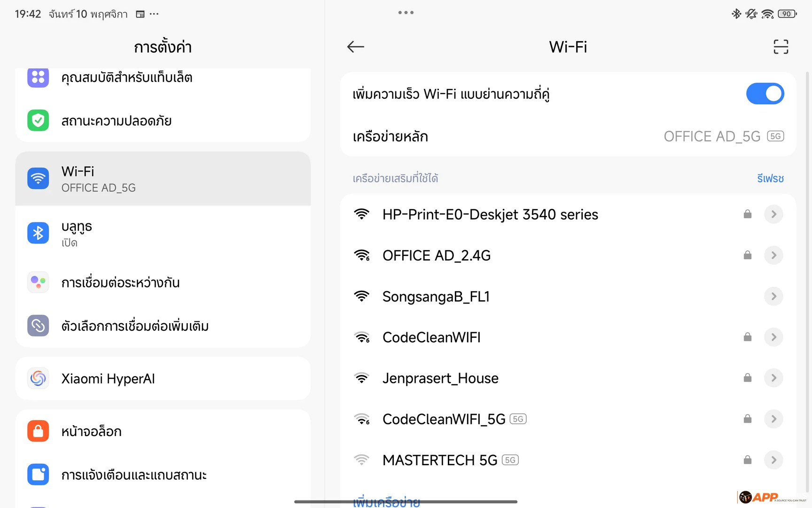This screenshot has height=508, width=812.
Task: Tap the green security status shield icon
Action: click(38, 121)
